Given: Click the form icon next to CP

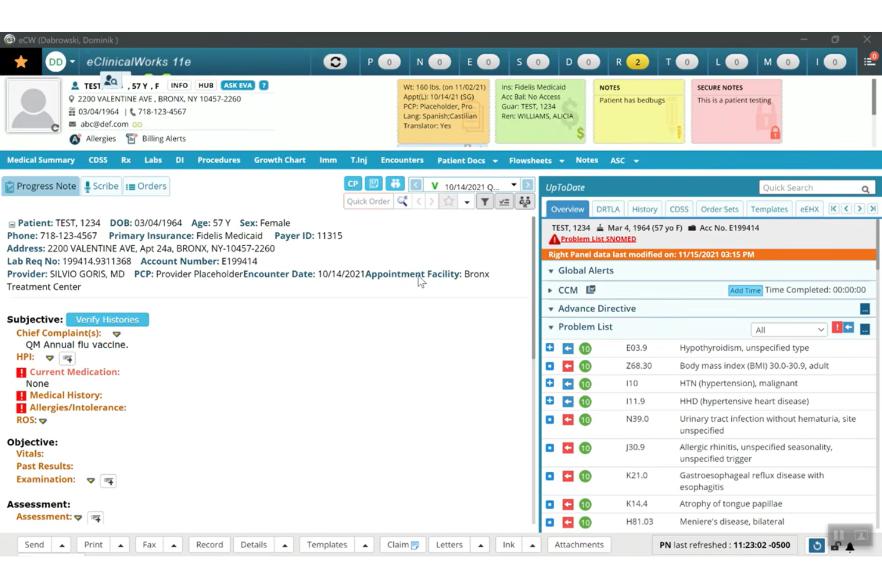Looking at the screenshot, I should pyautogui.click(x=374, y=184).
